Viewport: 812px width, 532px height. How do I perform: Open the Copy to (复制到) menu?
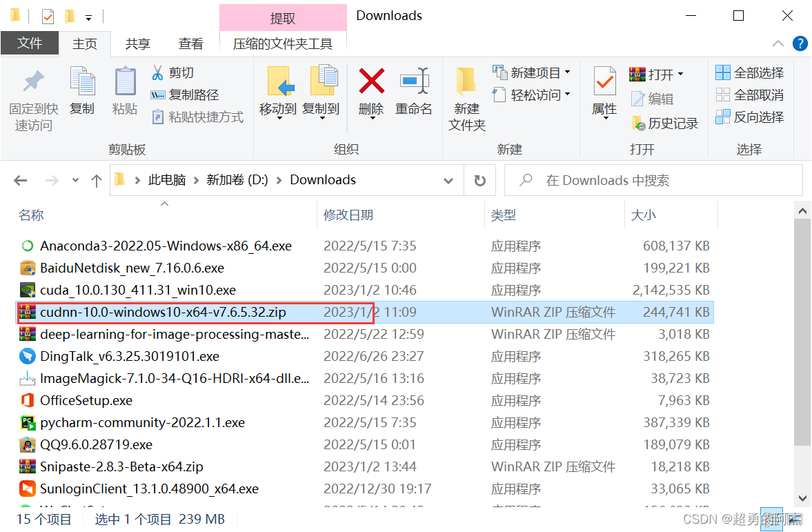321,92
